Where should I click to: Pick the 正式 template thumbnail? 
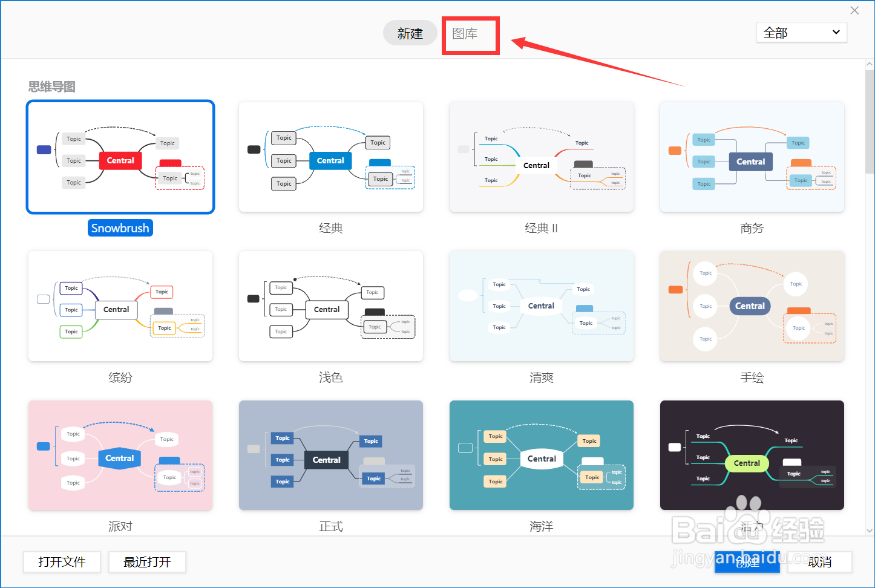331,455
